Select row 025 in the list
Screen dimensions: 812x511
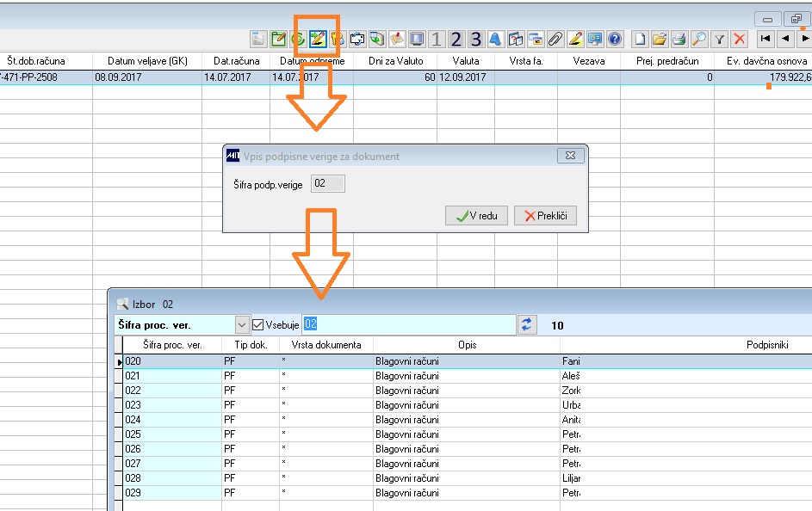[463, 434]
